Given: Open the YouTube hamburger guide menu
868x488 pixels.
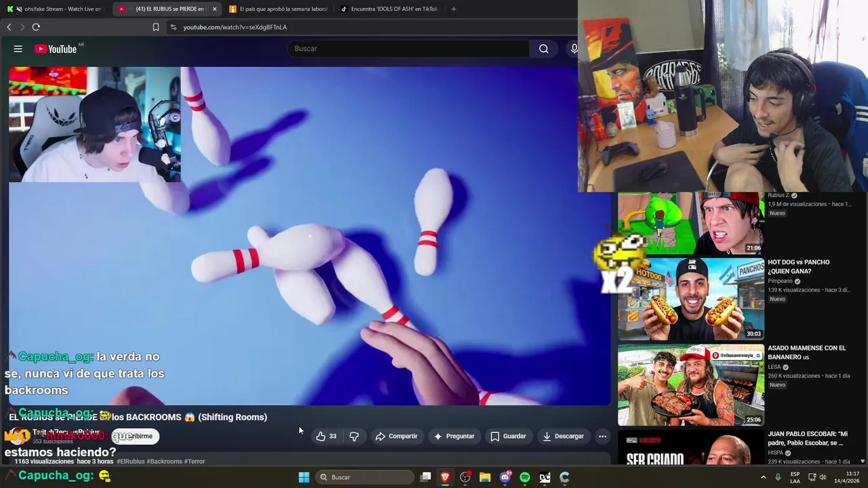Looking at the screenshot, I should coord(18,49).
